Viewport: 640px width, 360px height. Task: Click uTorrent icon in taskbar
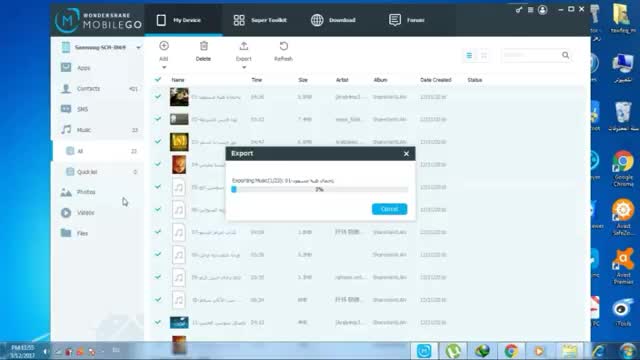click(453, 351)
